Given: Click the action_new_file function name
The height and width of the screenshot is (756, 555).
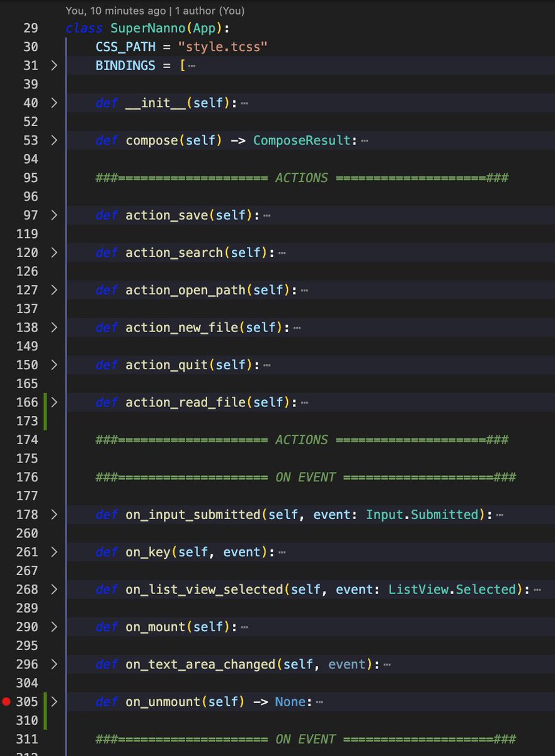Looking at the screenshot, I should pyautogui.click(x=182, y=328).
